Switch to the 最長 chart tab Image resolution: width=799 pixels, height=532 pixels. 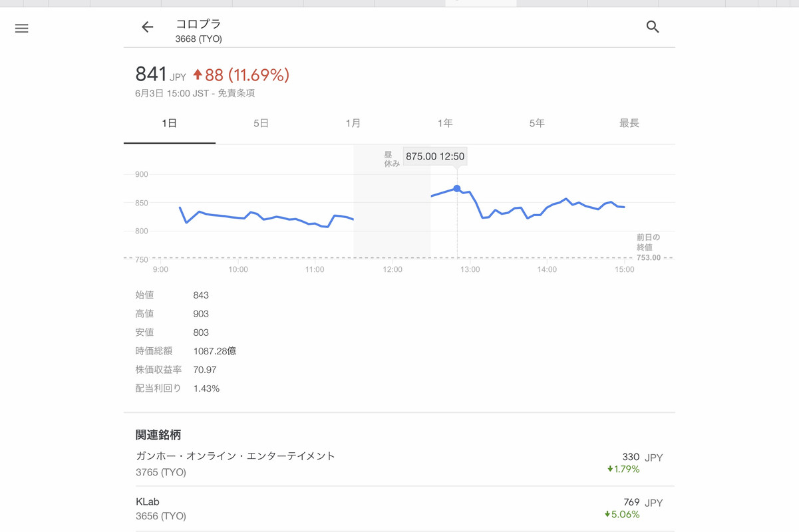tap(629, 123)
